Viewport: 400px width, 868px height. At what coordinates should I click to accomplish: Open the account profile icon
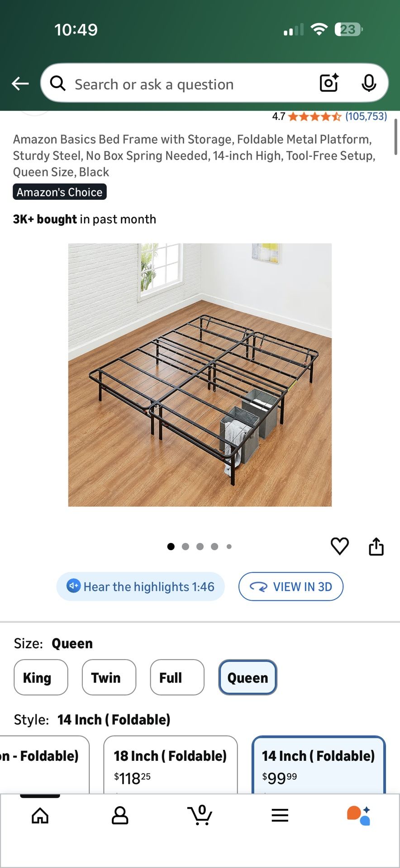click(x=120, y=816)
